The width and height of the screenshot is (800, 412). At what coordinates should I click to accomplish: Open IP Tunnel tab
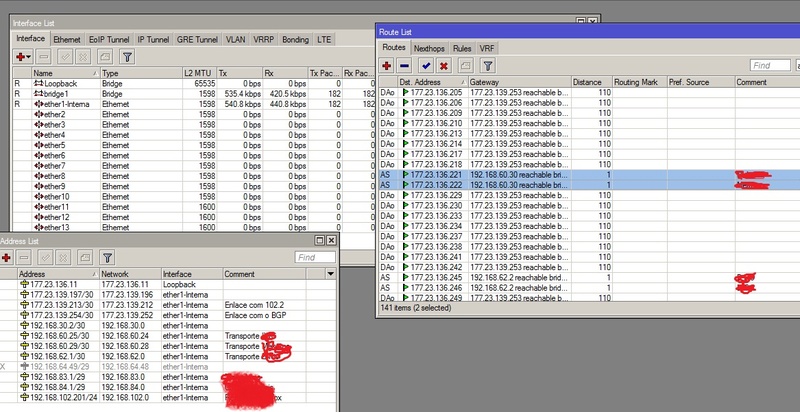tap(153, 39)
